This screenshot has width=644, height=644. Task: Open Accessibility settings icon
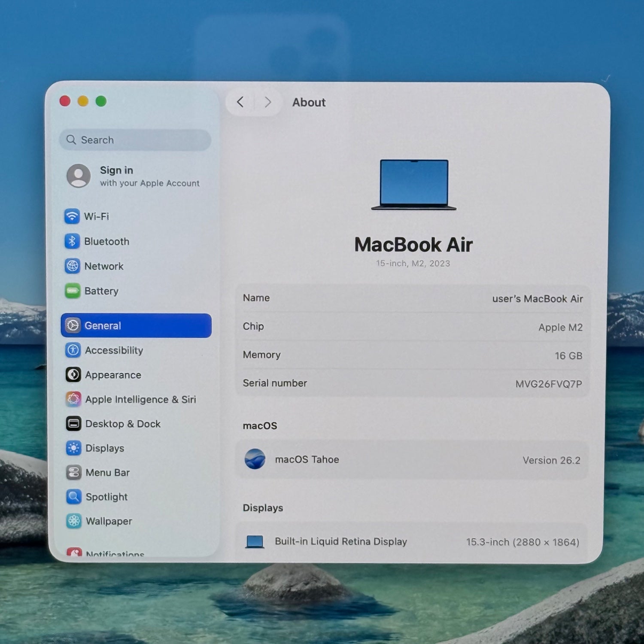pyautogui.click(x=73, y=350)
